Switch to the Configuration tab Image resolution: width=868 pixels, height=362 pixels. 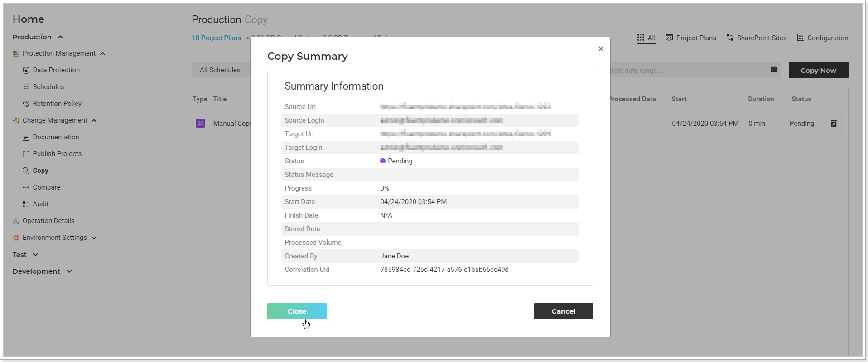(823, 38)
